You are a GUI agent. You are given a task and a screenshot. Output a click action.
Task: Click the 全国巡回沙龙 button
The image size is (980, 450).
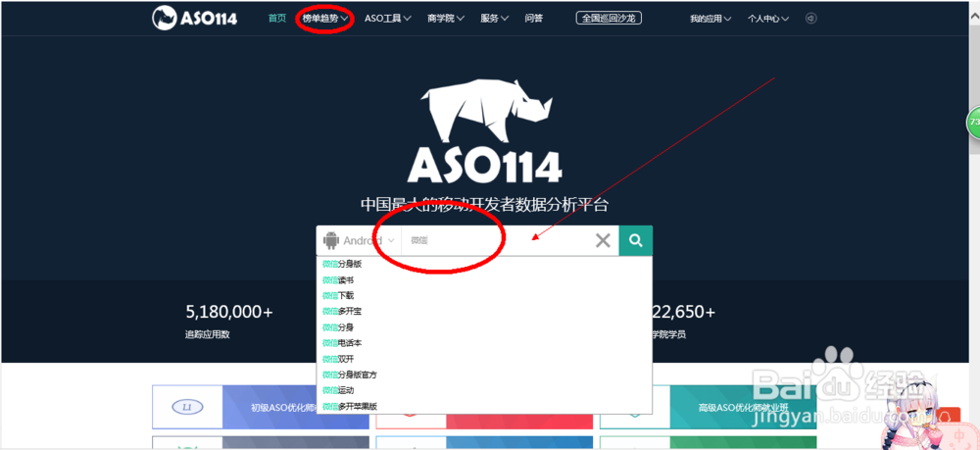tap(609, 18)
